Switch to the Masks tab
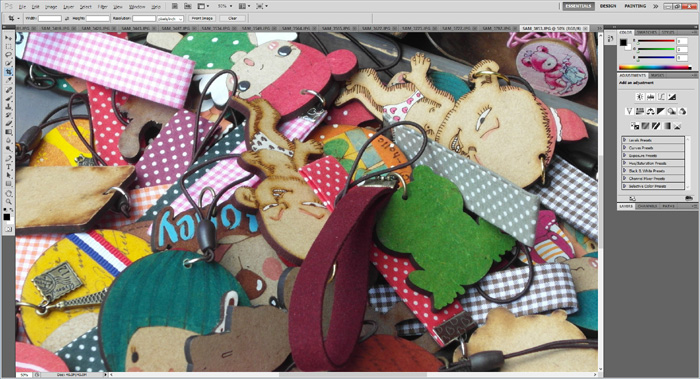The height and width of the screenshot is (379, 700). coord(657,75)
